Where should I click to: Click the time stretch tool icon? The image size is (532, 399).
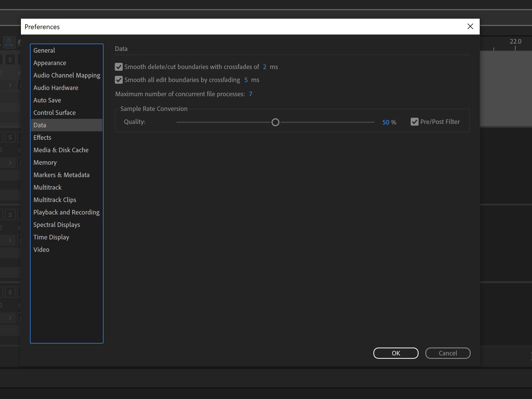coord(9,42)
